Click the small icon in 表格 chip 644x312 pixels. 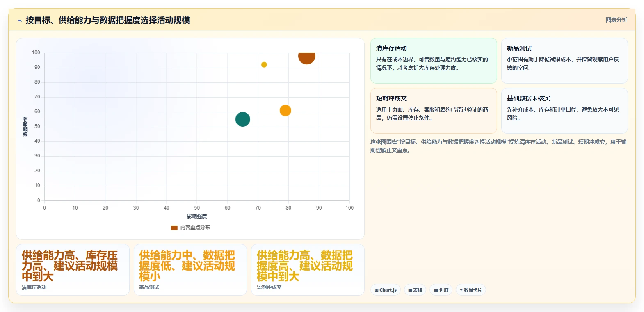[410, 290]
